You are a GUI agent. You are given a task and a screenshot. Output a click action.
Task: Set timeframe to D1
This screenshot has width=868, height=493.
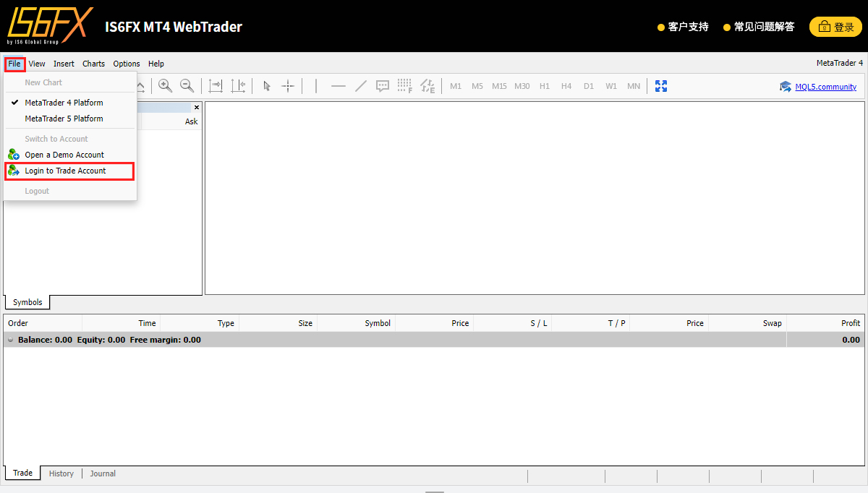pyautogui.click(x=589, y=86)
